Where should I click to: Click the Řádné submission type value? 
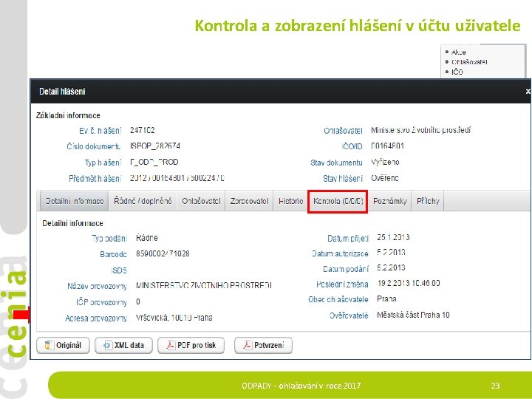[146, 238]
